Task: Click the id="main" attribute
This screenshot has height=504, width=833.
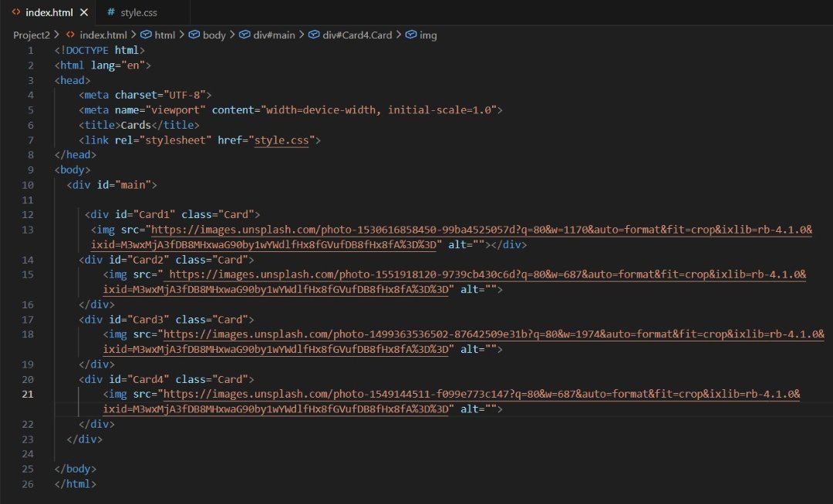Action: (x=123, y=185)
